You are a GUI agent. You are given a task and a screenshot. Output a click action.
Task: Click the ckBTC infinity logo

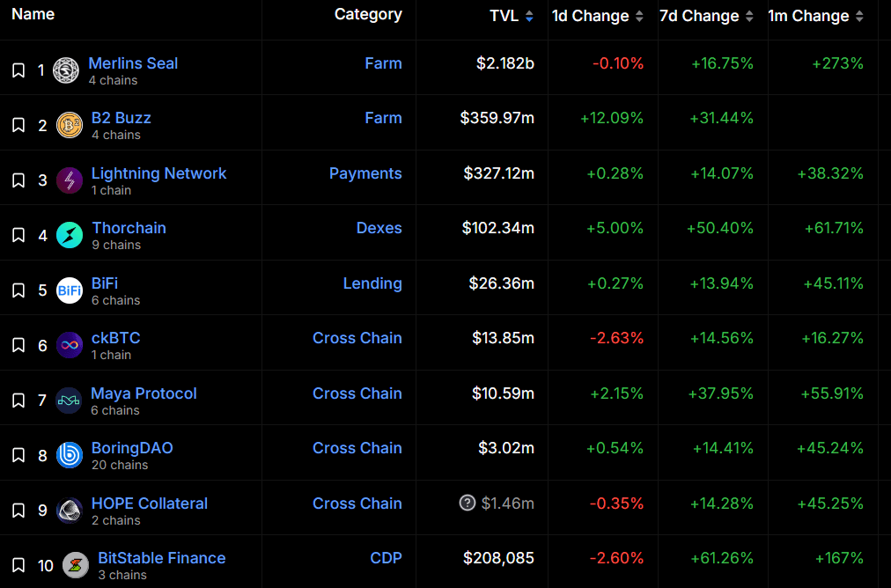pyautogui.click(x=70, y=345)
